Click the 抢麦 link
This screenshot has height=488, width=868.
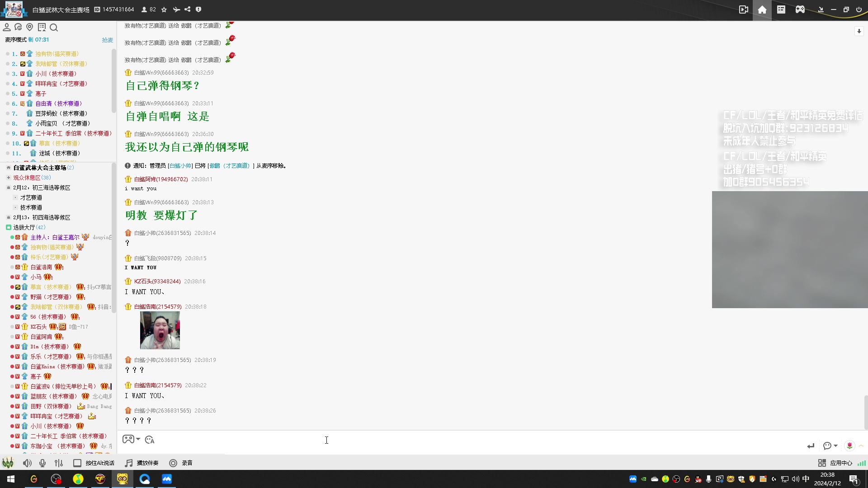point(107,40)
